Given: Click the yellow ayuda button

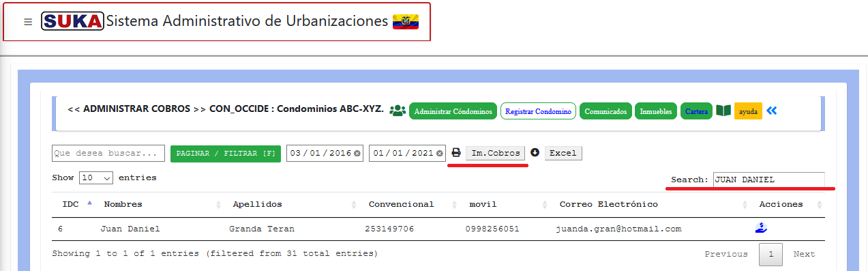Looking at the screenshot, I should pos(748,111).
